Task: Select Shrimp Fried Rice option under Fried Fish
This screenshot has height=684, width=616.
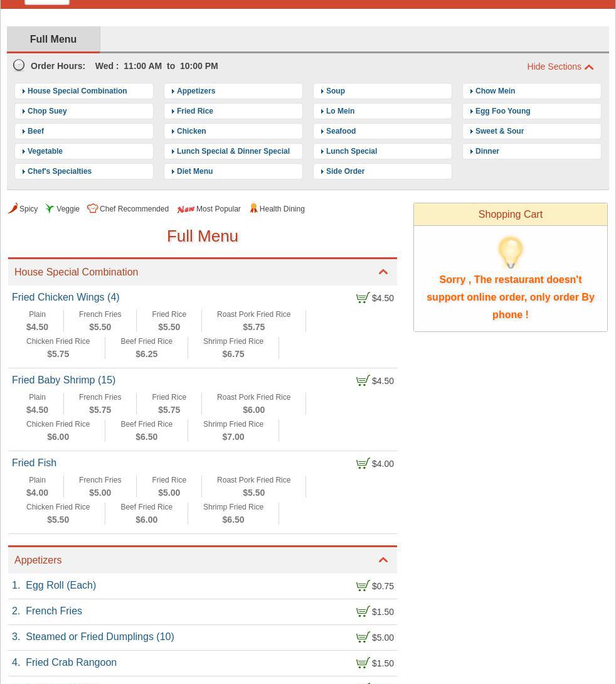Action: point(233,513)
